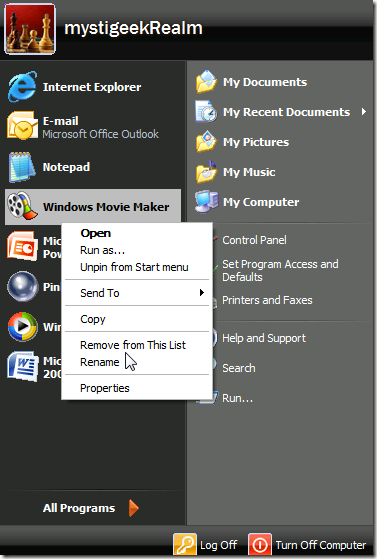
Task: Click the My Documents label
Action: click(x=265, y=82)
